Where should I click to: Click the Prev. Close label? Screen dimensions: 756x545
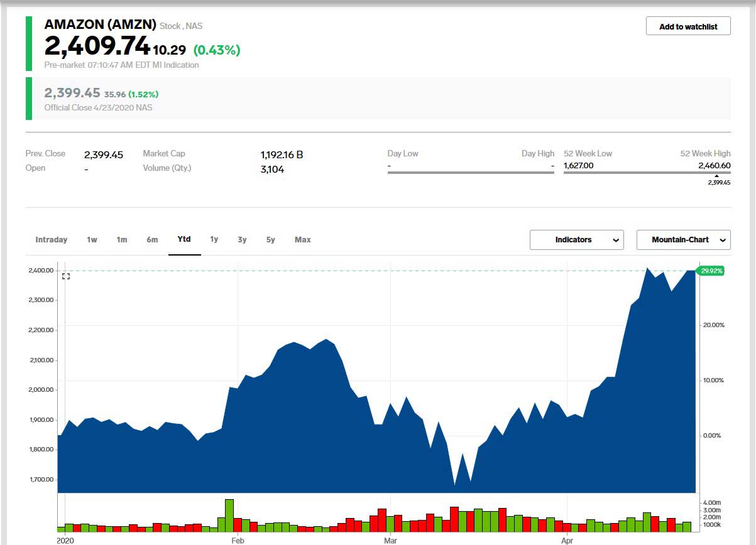tap(45, 154)
